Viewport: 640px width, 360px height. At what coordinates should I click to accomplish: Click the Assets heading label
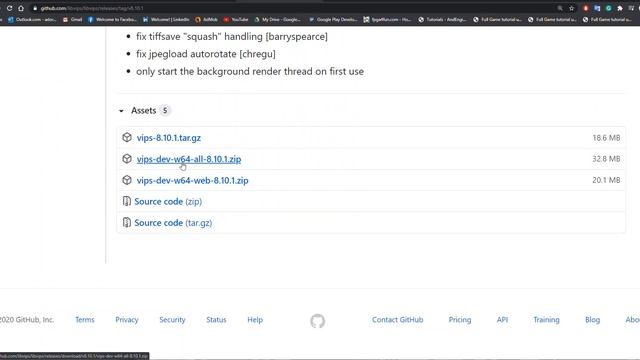[x=144, y=110]
